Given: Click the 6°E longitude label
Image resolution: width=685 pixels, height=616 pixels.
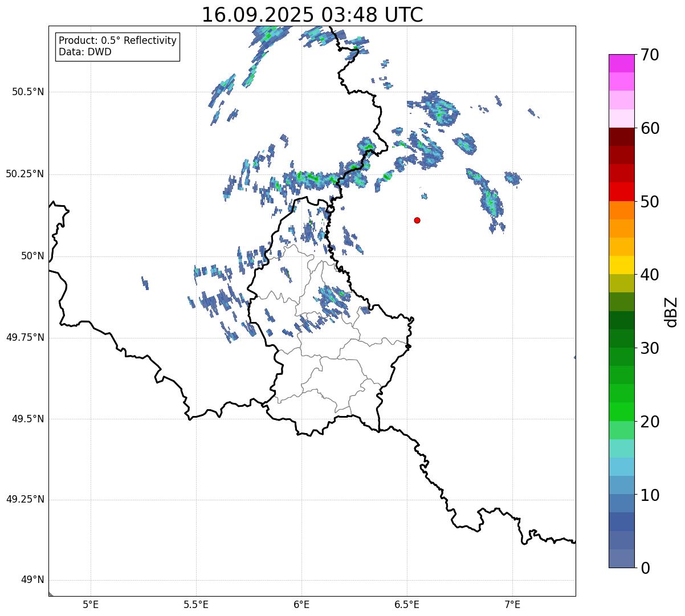Looking at the screenshot, I should click(301, 605).
